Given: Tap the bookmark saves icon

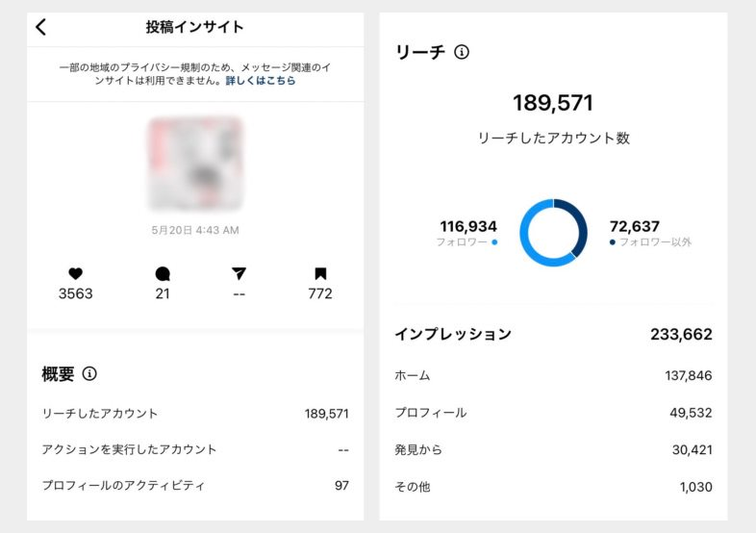Looking at the screenshot, I should [320, 274].
